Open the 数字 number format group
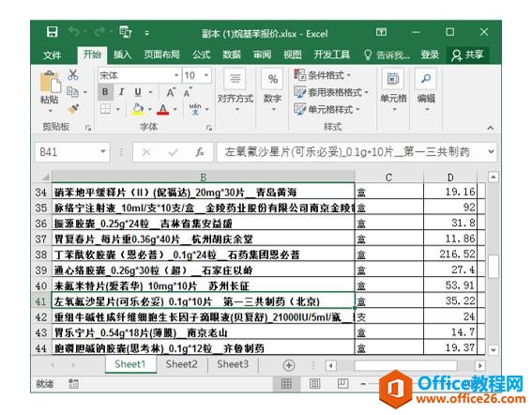Image resolution: width=532 pixels, height=415 pixels. [272, 90]
